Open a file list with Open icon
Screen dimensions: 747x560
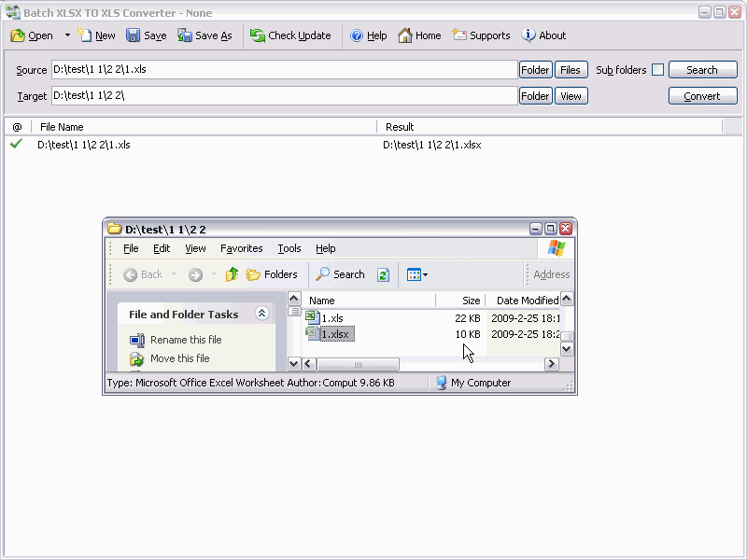point(32,35)
